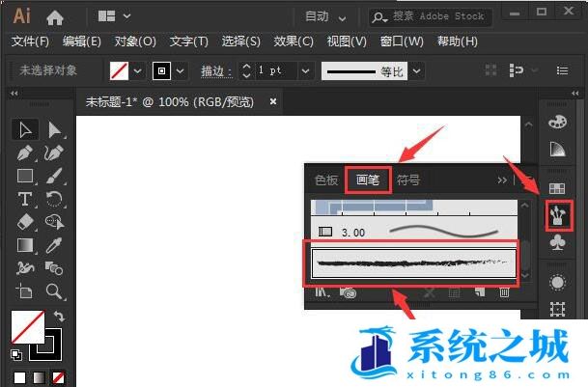588x387 pixels.
Task: Select the Gradient tool
Action: (25, 246)
